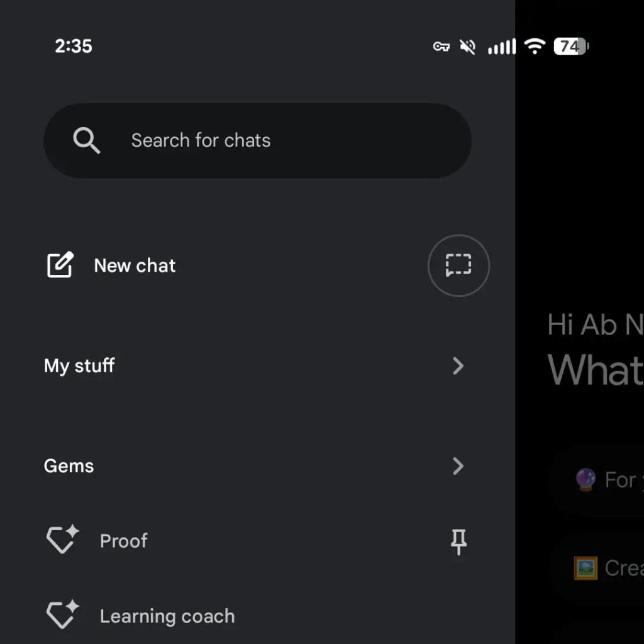The height and width of the screenshot is (644, 644).
Task: Tap the battery level indicator
Action: pyautogui.click(x=570, y=46)
